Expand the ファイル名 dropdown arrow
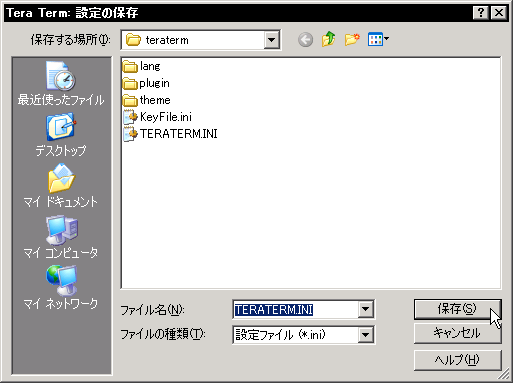Image resolution: width=513 pixels, height=383 pixels. tap(366, 310)
